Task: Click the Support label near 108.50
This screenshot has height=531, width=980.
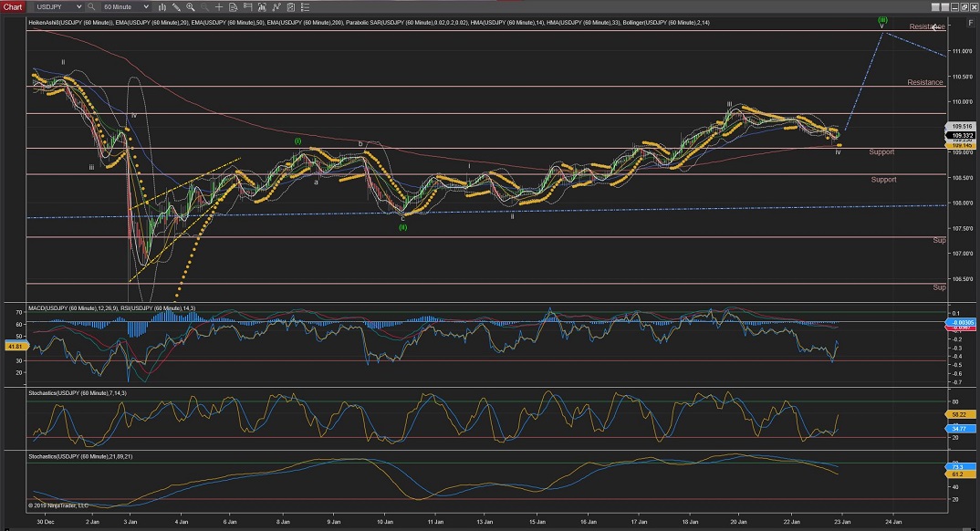Action: point(884,180)
